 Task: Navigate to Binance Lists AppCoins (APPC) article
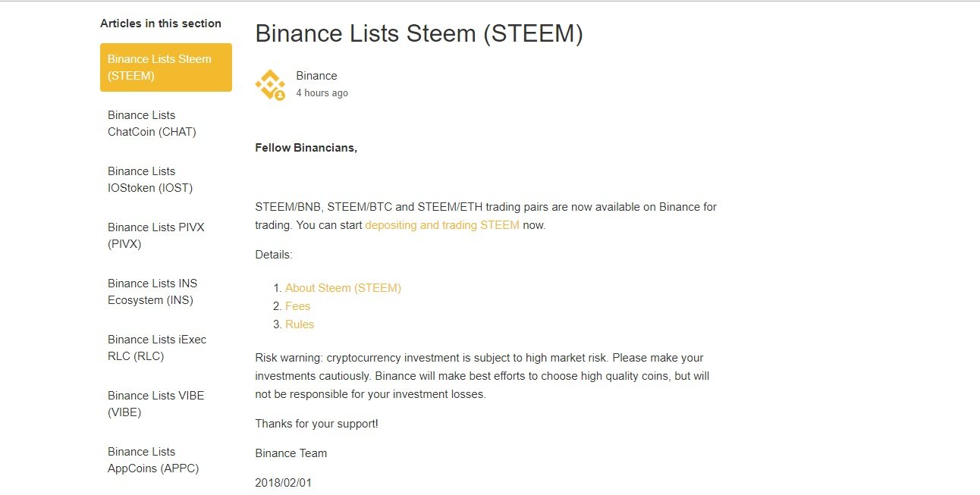click(x=152, y=460)
